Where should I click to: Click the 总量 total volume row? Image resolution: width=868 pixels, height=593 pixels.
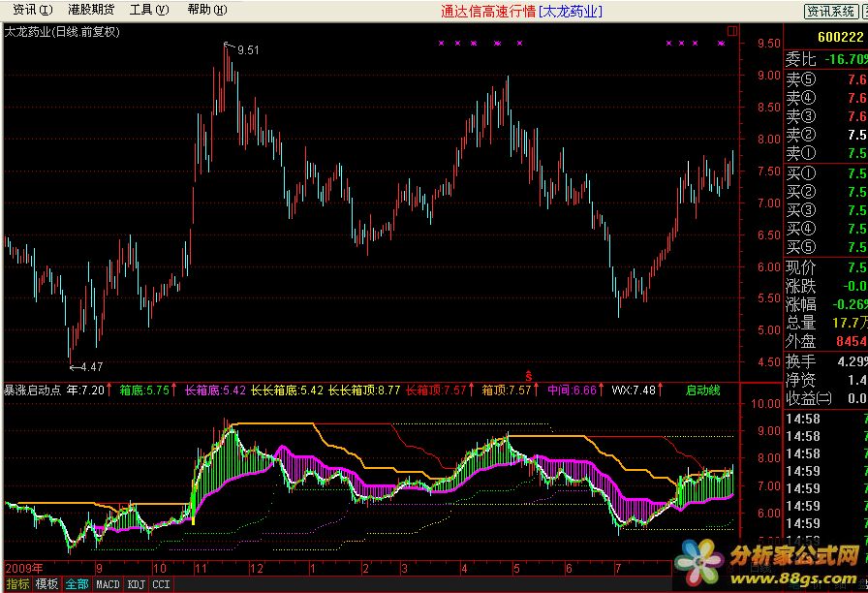[826, 323]
